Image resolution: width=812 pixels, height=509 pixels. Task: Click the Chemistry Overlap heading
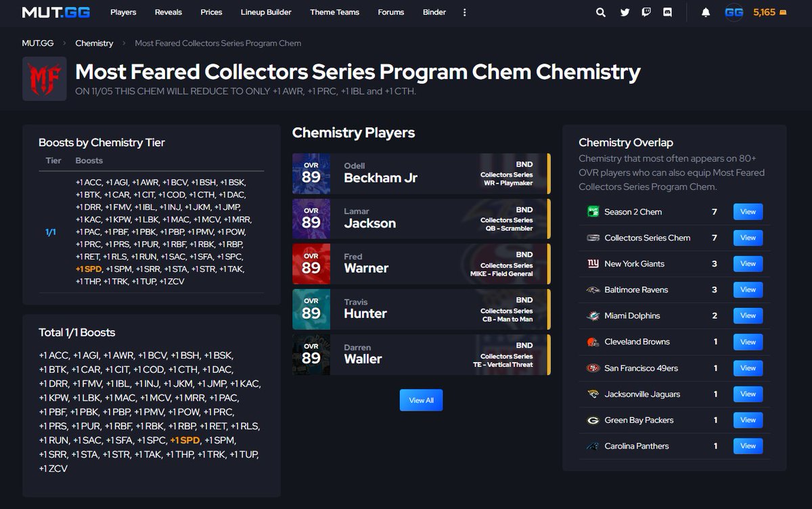[x=626, y=142]
